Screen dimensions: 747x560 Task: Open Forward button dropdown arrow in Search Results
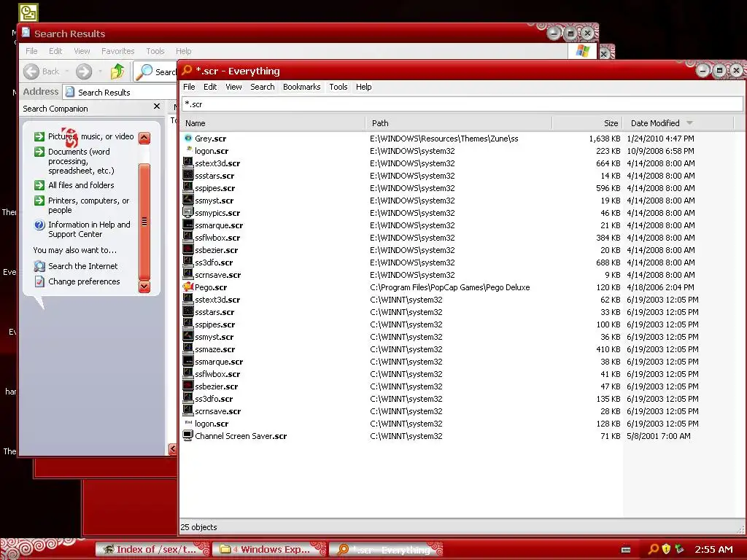click(x=100, y=71)
